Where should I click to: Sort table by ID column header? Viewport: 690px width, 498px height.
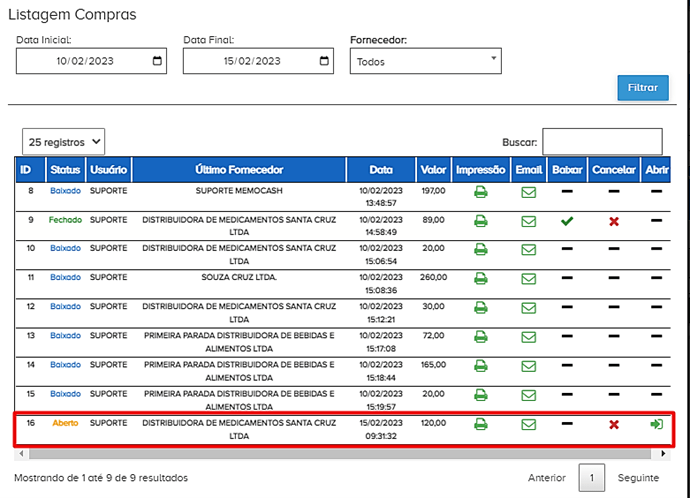point(30,170)
